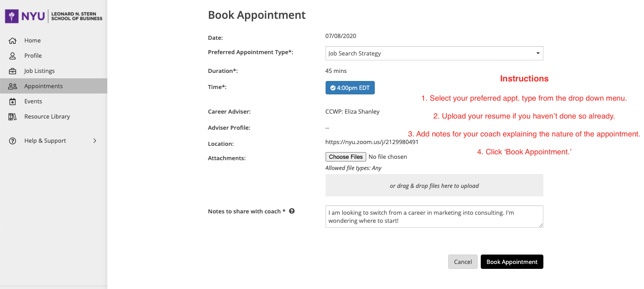Viewport: 644px width, 289px height.
Task: Expand Help & Support using the chevron arrow
Action: pyautogui.click(x=94, y=141)
